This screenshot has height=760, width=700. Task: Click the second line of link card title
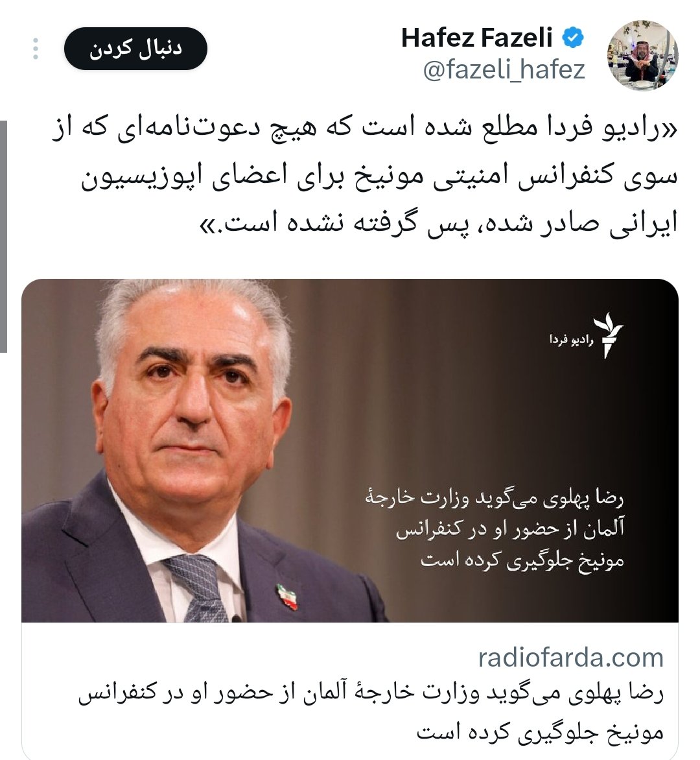pyautogui.click(x=540, y=732)
